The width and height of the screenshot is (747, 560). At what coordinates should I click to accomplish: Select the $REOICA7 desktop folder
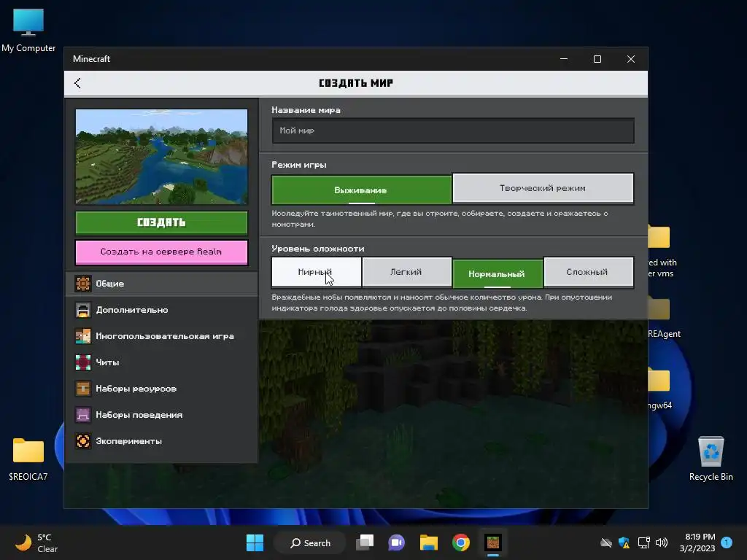point(28,459)
